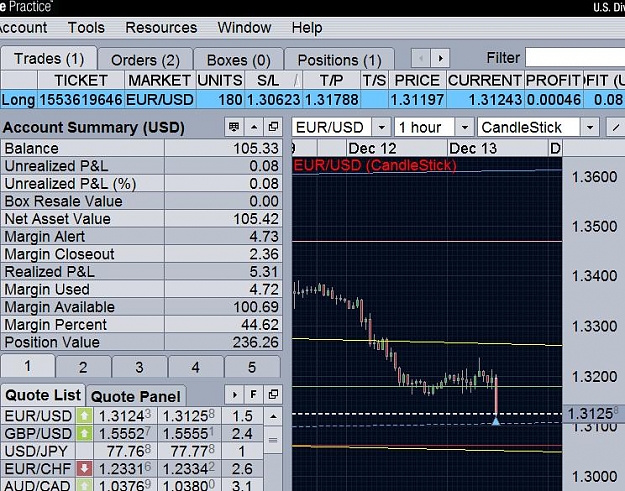Switch to the Positions (1) tab

[x=339, y=60]
